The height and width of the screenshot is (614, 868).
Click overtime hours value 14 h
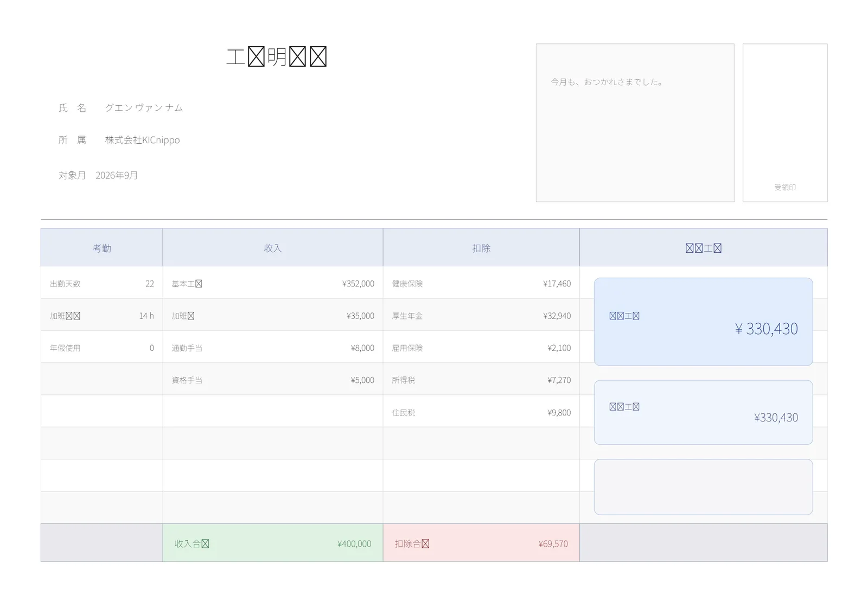[x=146, y=316]
